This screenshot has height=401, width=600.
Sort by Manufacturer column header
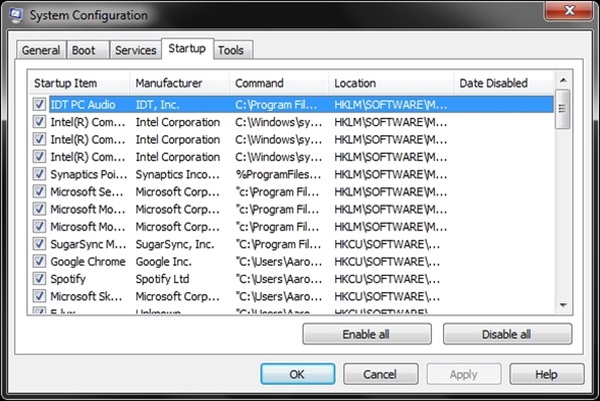(x=180, y=83)
